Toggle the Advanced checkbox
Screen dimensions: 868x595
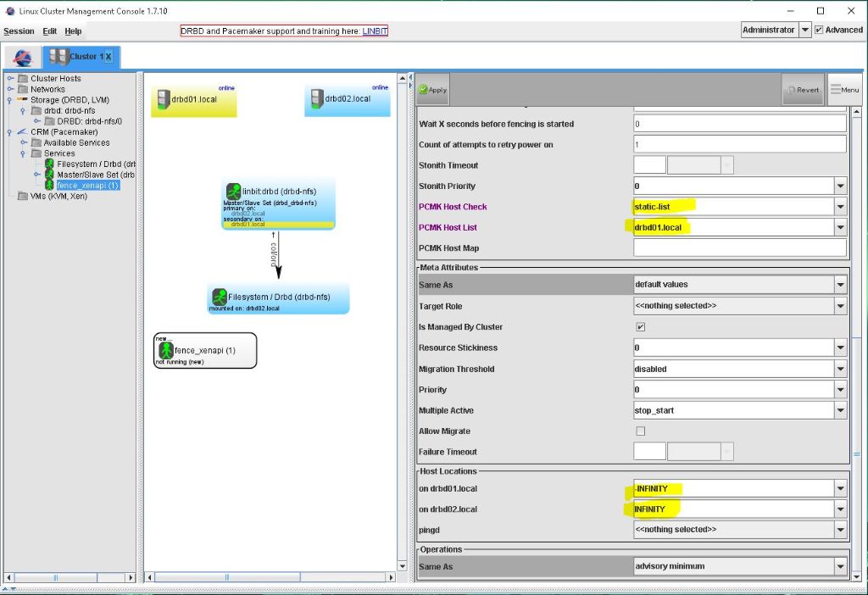[x=819, y=31]
